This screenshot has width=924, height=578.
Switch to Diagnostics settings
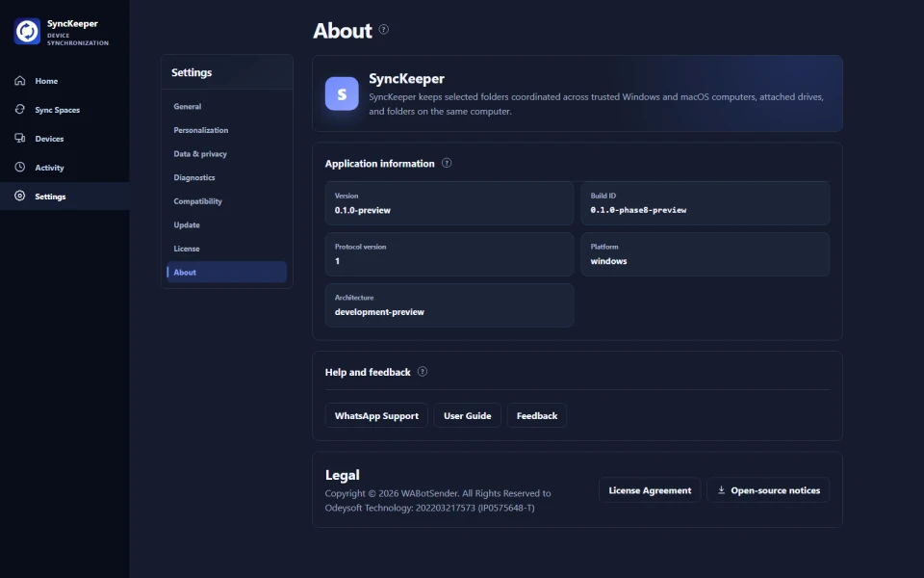(x=227, y=177)
